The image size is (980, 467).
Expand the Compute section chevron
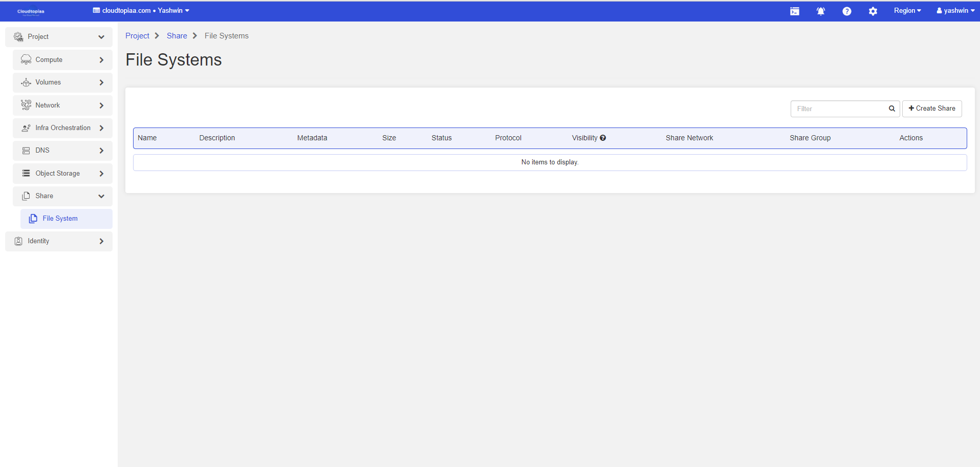[101, 60]
